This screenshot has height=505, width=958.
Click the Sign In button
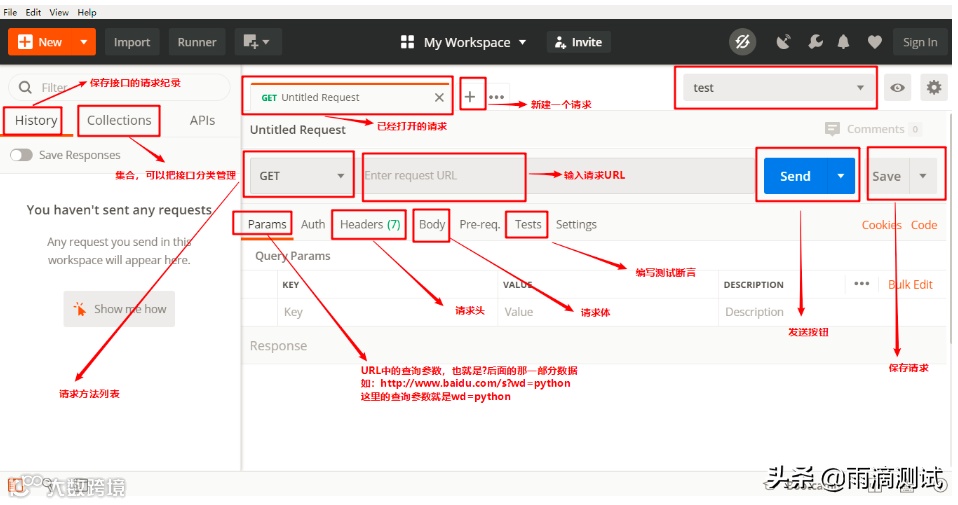coord(920,42)
